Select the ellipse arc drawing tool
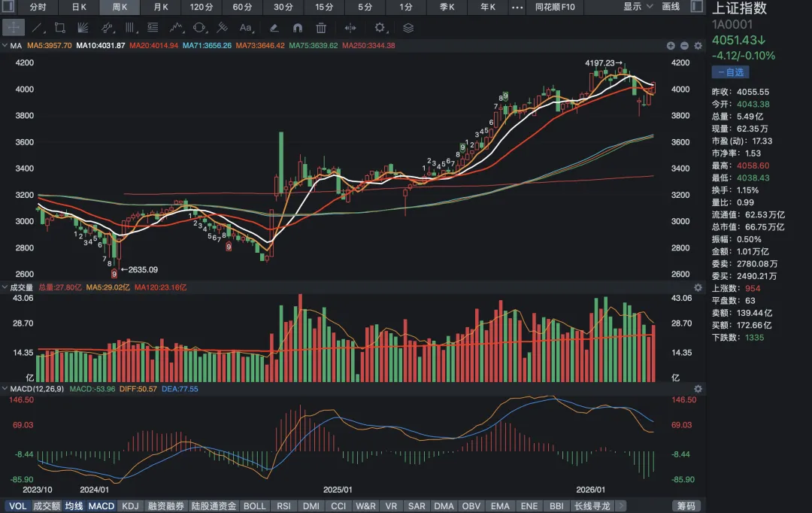This screenshot has width=812, height=513. [x=199, y=28]
